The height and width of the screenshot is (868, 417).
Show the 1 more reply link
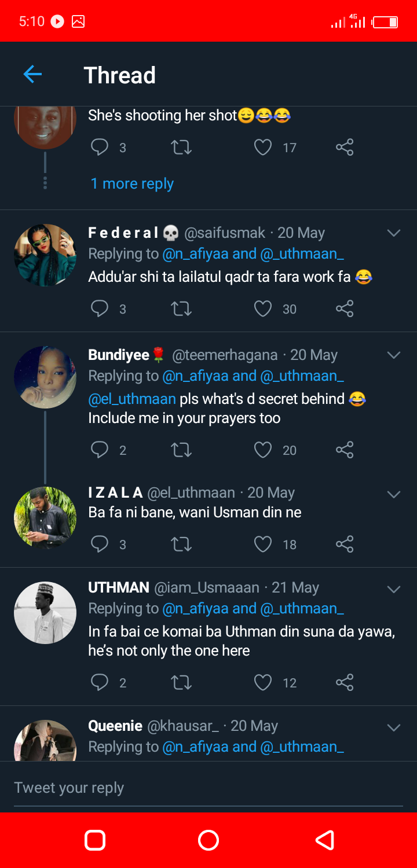click(x=132, y=184)
